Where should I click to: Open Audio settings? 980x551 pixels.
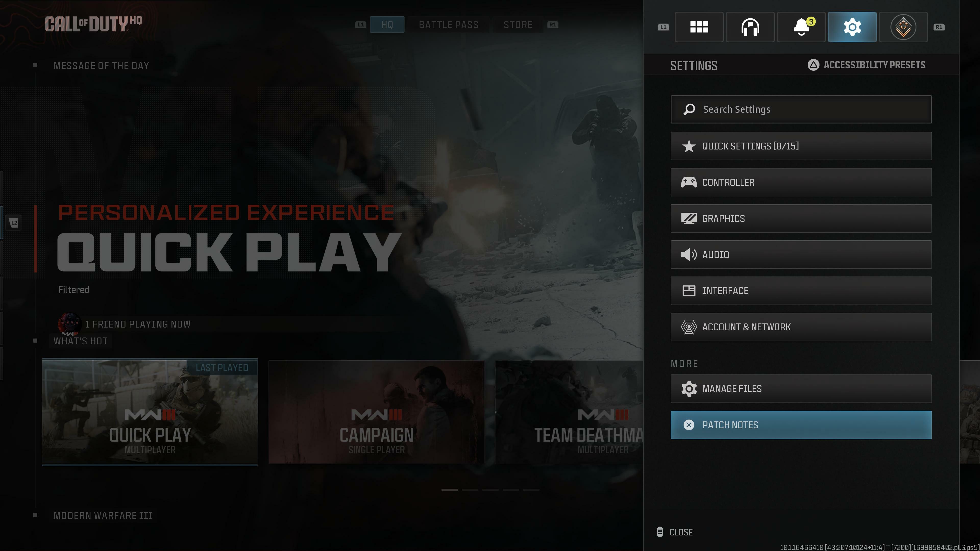point(801,254)
